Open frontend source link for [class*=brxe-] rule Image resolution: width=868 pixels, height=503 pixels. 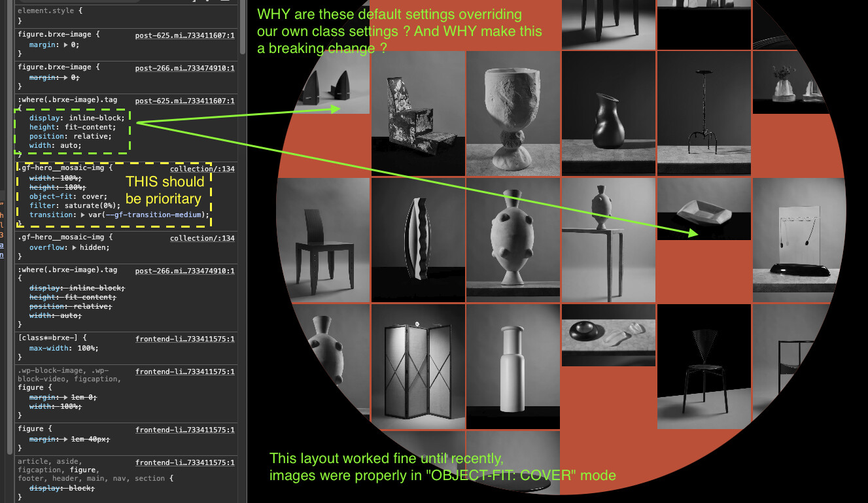(x=184, y=339)
